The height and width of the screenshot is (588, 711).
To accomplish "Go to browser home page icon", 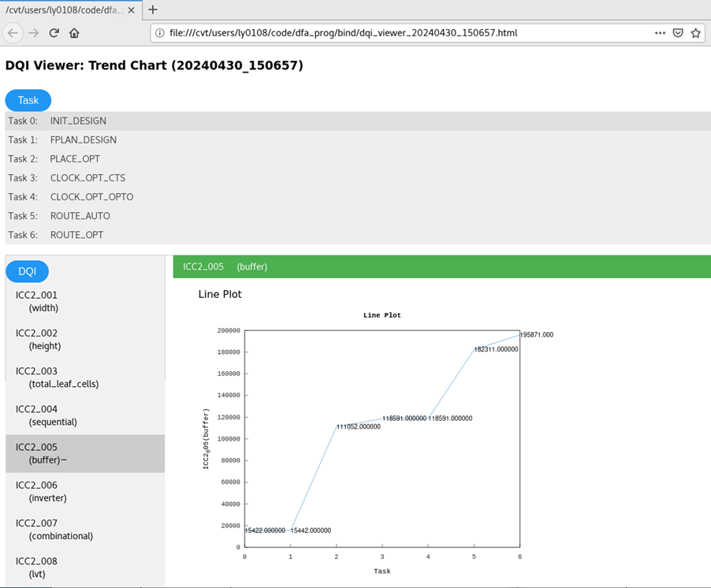I will click(74, 33).
